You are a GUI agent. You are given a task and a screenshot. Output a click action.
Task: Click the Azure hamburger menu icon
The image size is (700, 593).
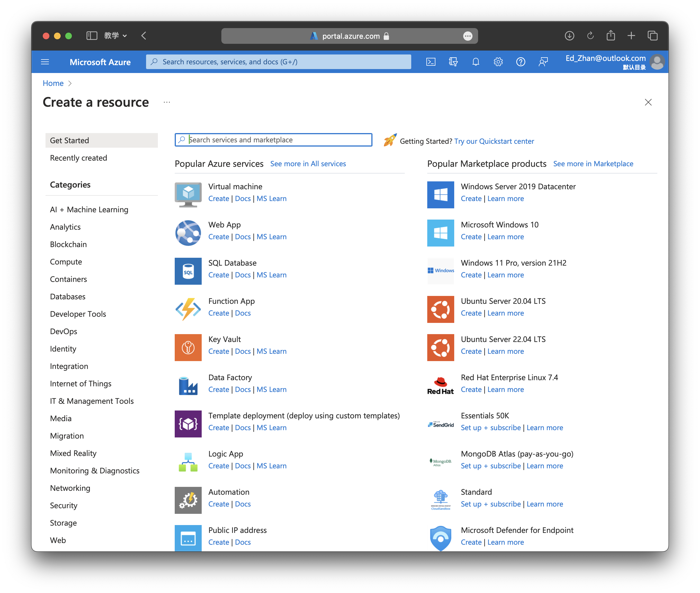click(45, 62)
